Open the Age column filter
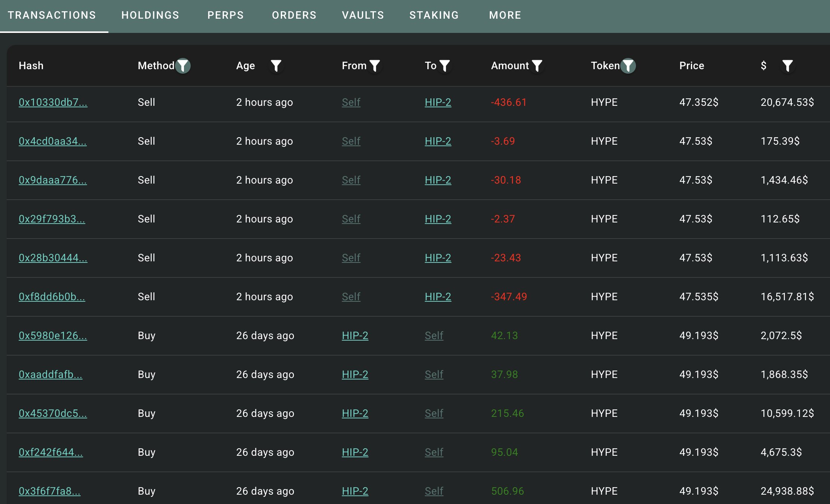Image resolution: width=830 pixels, height=504 pixels. (x=276, y=66)
